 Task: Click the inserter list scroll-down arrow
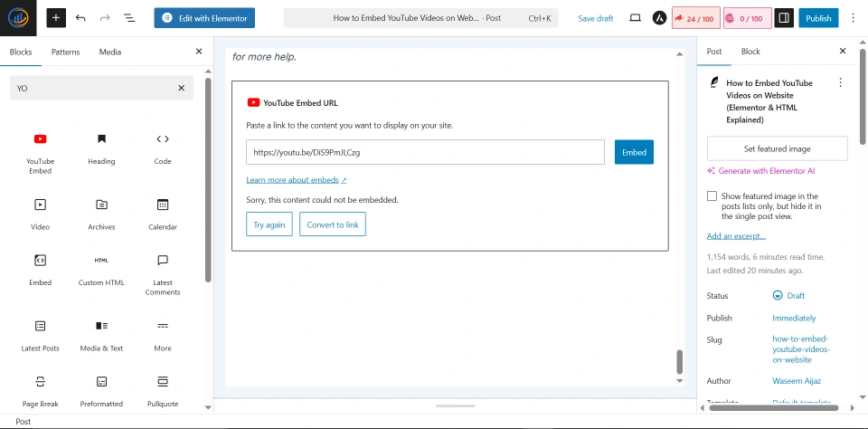tap(208, 407)
